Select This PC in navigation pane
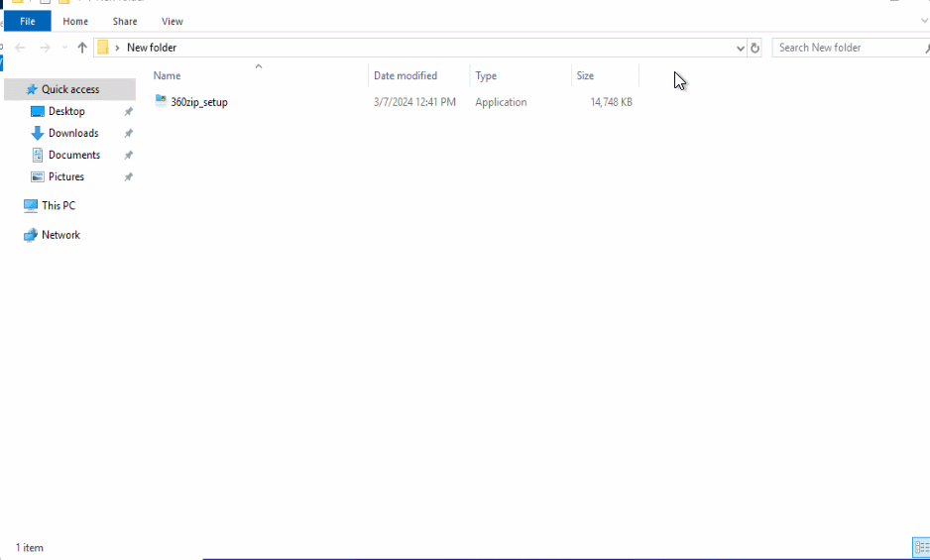930x560 pixels. [x=58, y=205]
